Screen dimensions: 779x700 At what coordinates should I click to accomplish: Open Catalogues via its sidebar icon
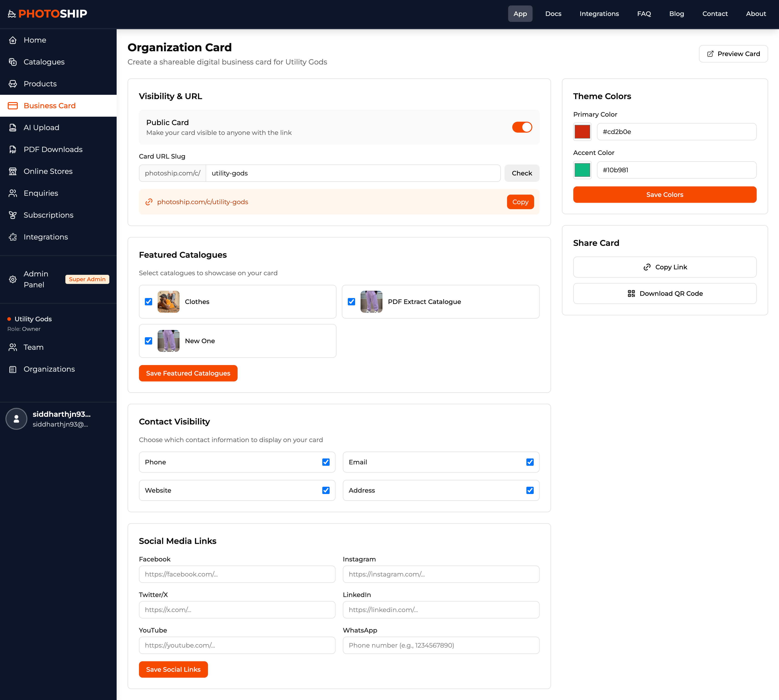coord(13,62)
